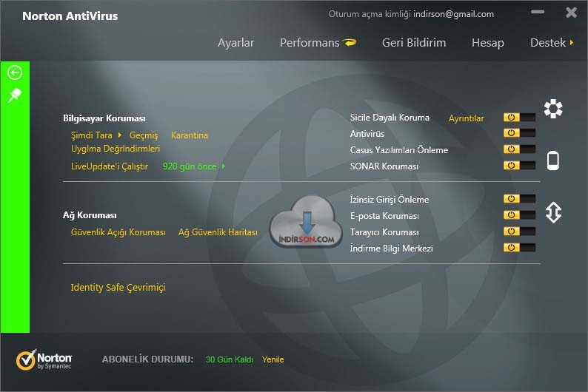Run LiveUpdate'i Çalıştır
The width and height of the screenshot is (588, 392).
pos(110,166)
